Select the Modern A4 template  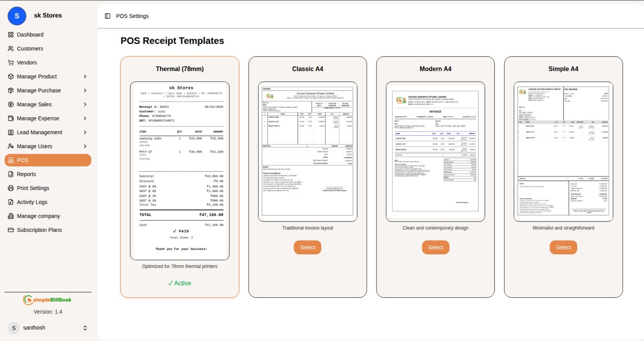coord(435,247)
